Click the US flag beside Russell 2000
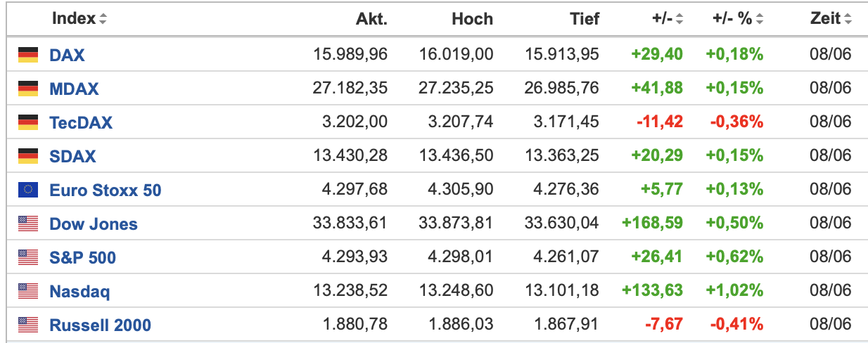868x343 pixels. 28,325
